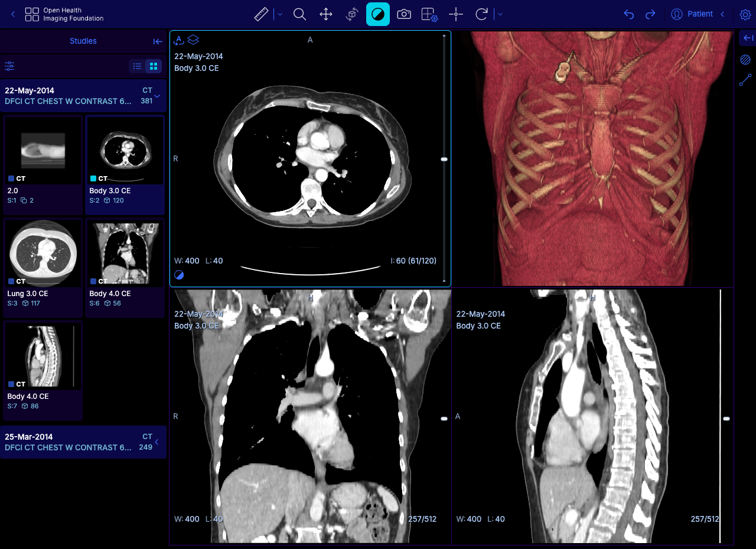Expand the more tools dropdown arrow
The height and width of the screenshot is (549, 756).
click(500, 14)
